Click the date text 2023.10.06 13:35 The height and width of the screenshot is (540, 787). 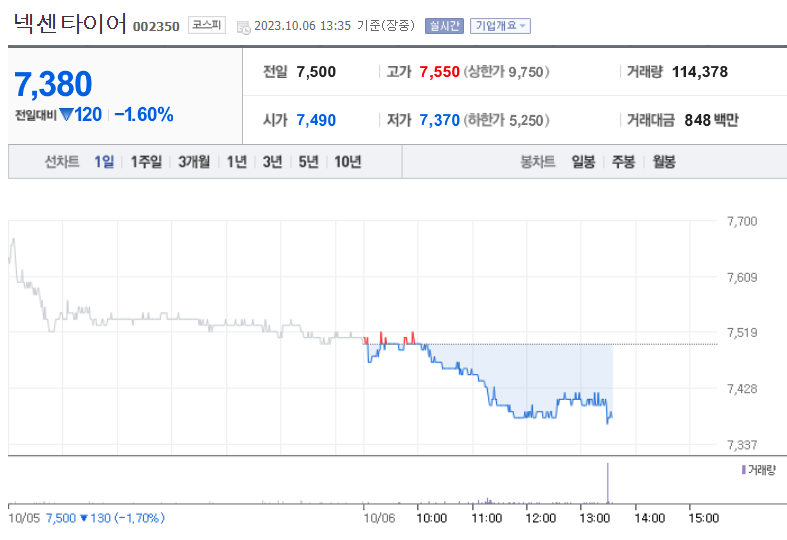click(302, 26)
